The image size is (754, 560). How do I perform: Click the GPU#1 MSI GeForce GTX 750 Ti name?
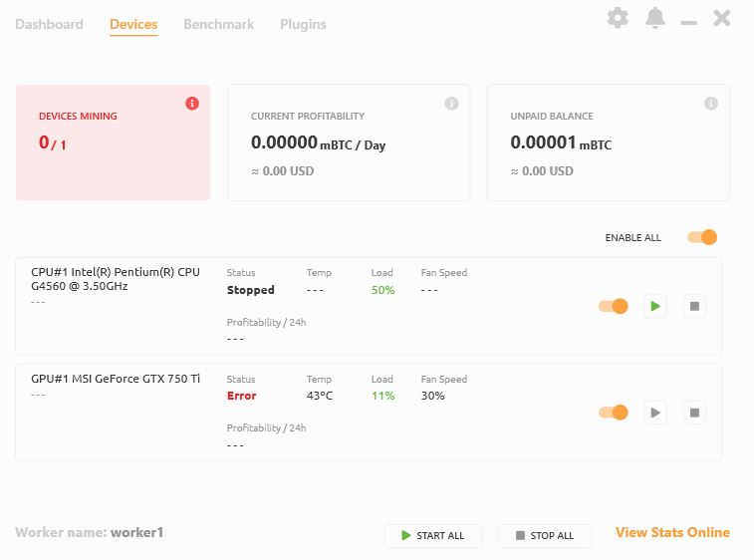pyautogui.click(x=116, y=379)
